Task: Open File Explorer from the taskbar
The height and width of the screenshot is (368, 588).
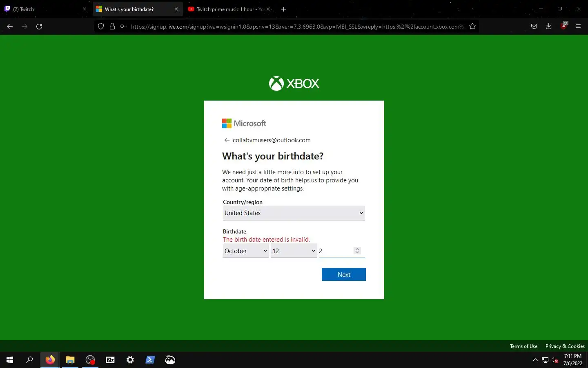Action: pos(70,360)
